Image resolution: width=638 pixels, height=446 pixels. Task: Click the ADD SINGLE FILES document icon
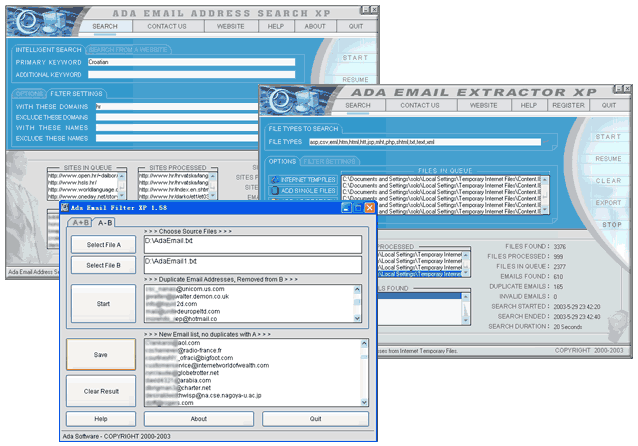(275, 190)
